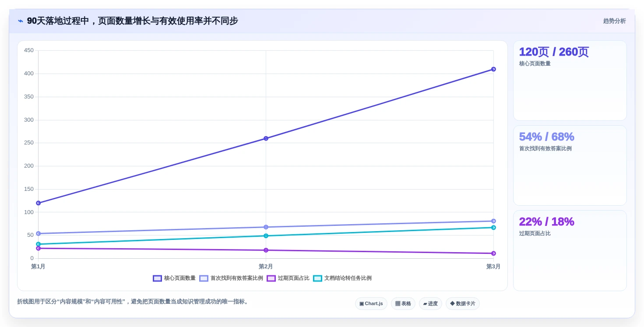Click 过期页面占比 point at 第2月
Screen dimensions: 644x327
(x=266, y=250)
